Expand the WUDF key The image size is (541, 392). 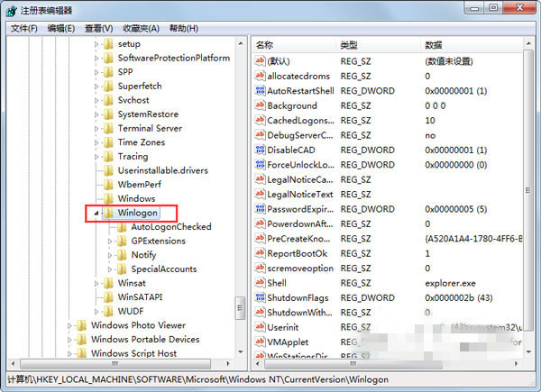96,311
